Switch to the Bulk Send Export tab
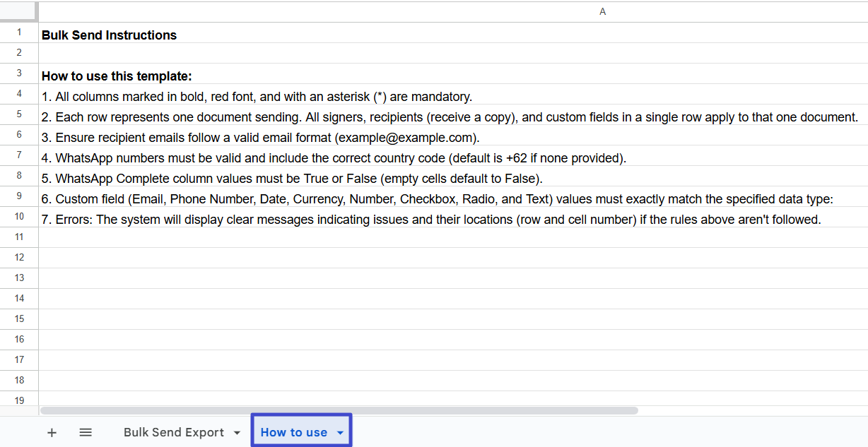Viewport: 868px width, 447px height. (x=173, y=432)
